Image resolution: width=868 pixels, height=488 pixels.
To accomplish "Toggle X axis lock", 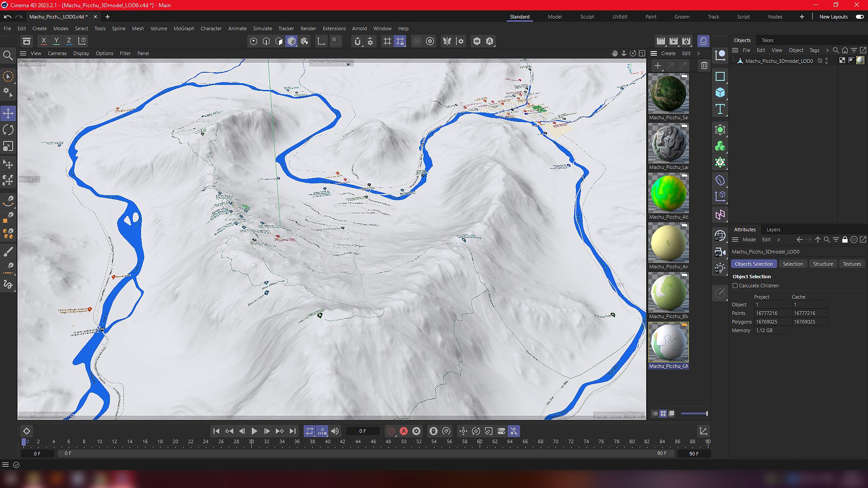I will [43, 41].
